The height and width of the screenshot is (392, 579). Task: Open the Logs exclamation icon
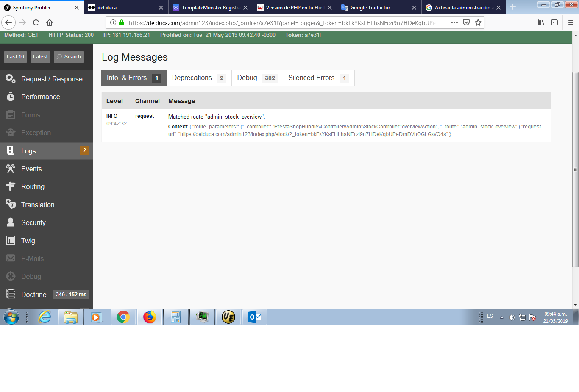11,150
